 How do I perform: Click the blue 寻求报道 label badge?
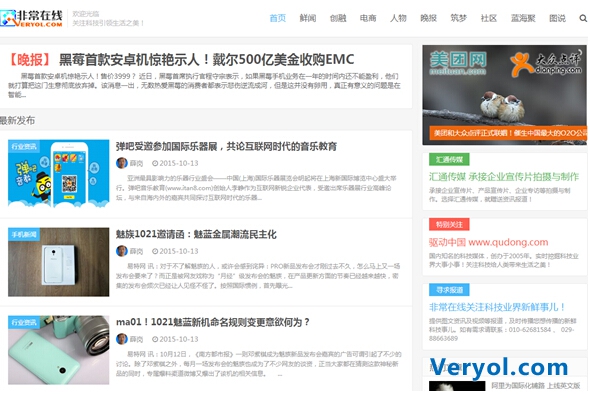(x=449, y=290)
